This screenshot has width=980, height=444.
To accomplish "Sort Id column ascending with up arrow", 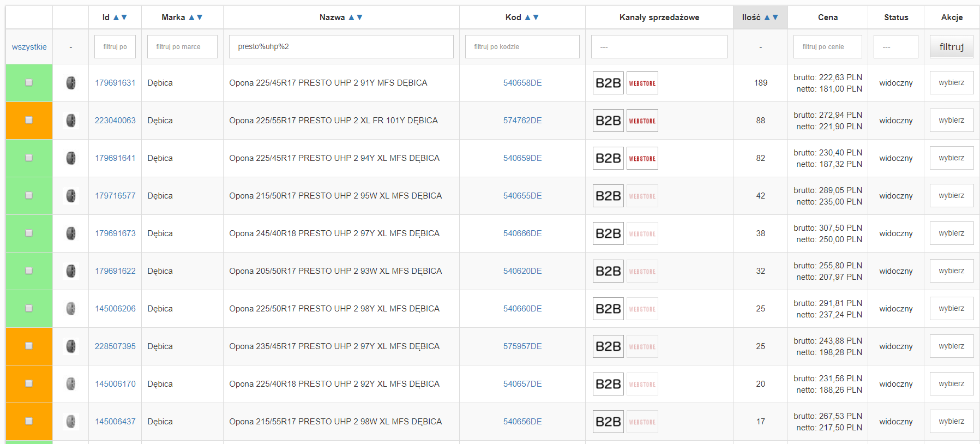I will point(116,17).
